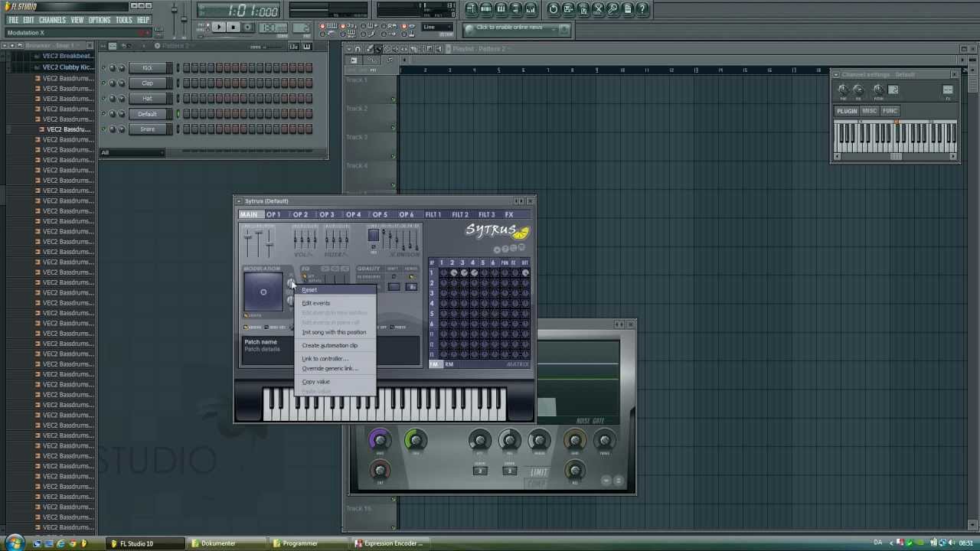This screenshot has height=551, width=980.
Task: Open the channel filter 'All' dropdown
Action: 132,152
